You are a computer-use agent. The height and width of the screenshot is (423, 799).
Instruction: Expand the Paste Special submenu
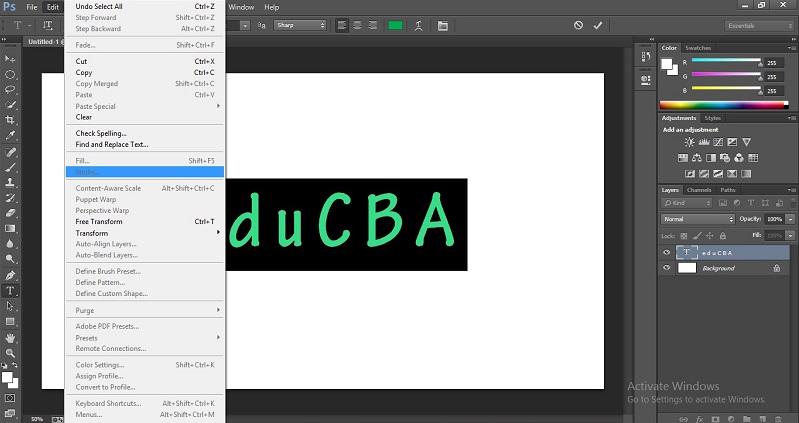pyautogui.click(x=145, y=106)
